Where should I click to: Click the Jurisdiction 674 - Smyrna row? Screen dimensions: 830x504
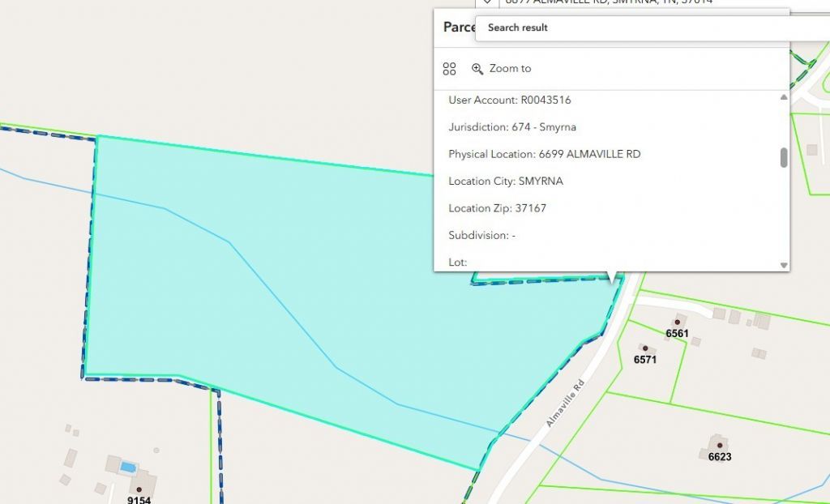click(512, 127)
